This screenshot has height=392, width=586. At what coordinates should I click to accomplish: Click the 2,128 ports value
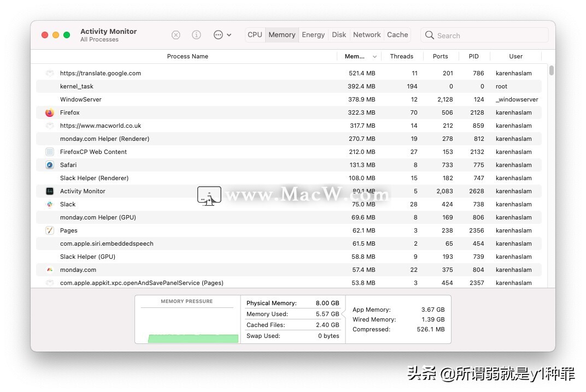[445, 99]
